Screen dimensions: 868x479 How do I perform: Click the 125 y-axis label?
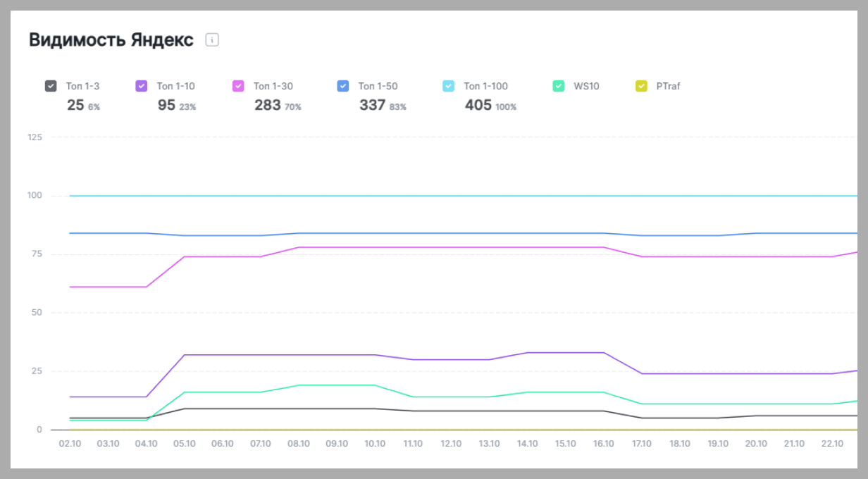click(35, 137)
